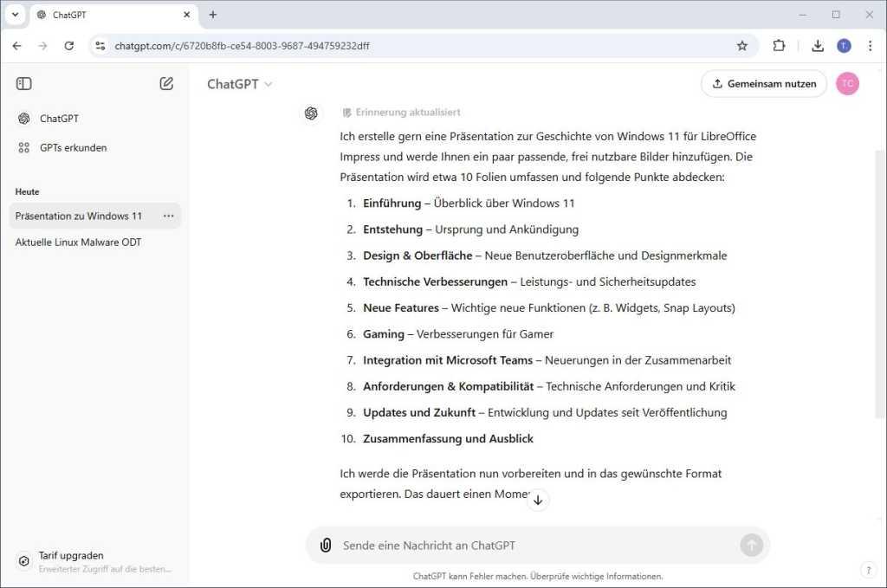
Task: Bookmark the page with the star icon
Action: click(741, 45)
